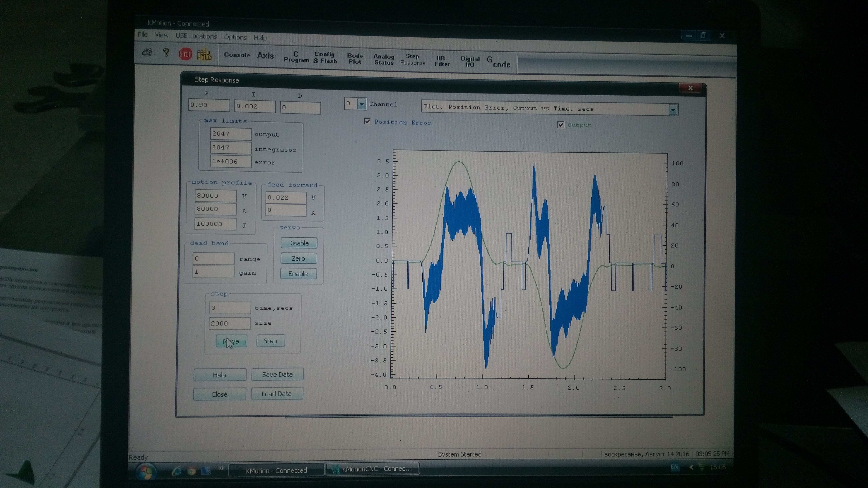
Task: Toggle the Output plot checkbox
Action: click(560, 125)
